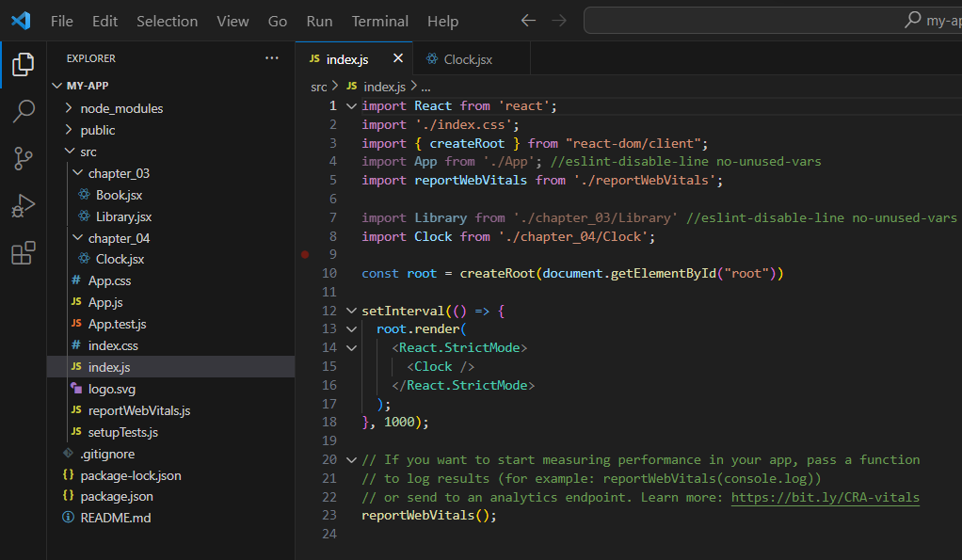This screenshot has width=962, height=560.
Task: Click the React icon beside Book.jsx
Action: click(x=84, y=195)
